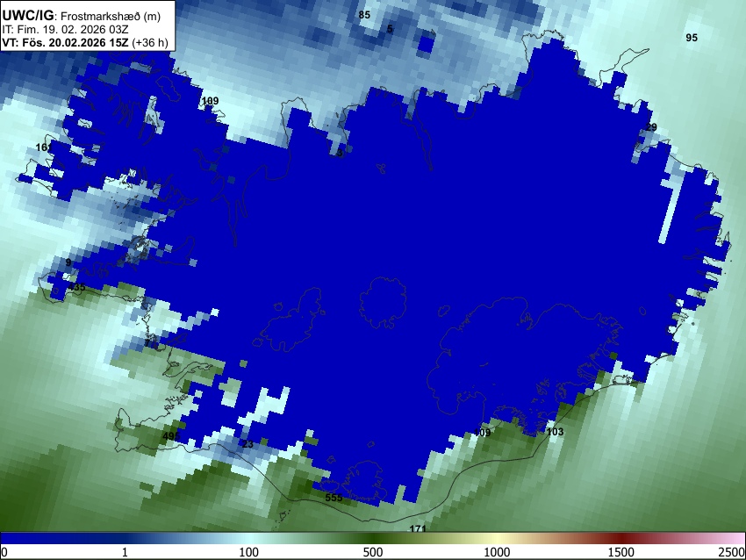Image resolution: width=746 pixels, height=560 pixels.
Task: Select the 171 value label
Action: 418,528
